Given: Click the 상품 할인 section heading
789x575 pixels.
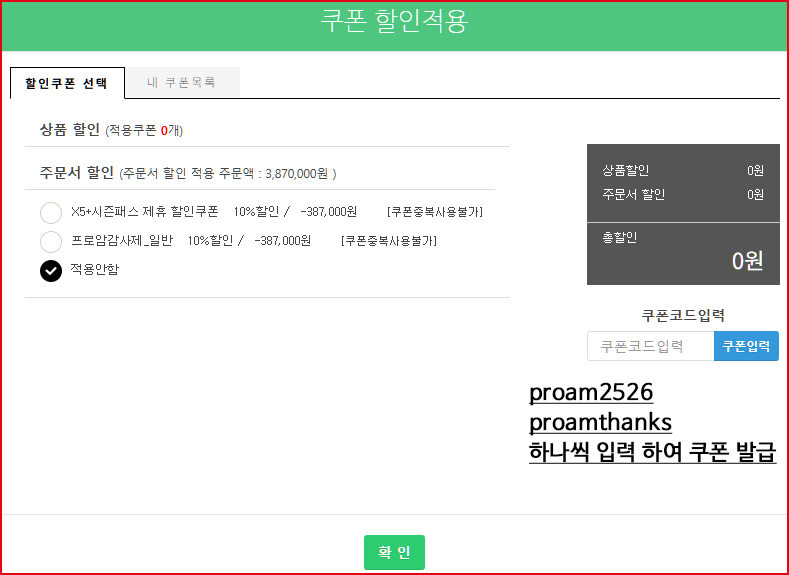Looking at the screenshot, I should (70, 129).
